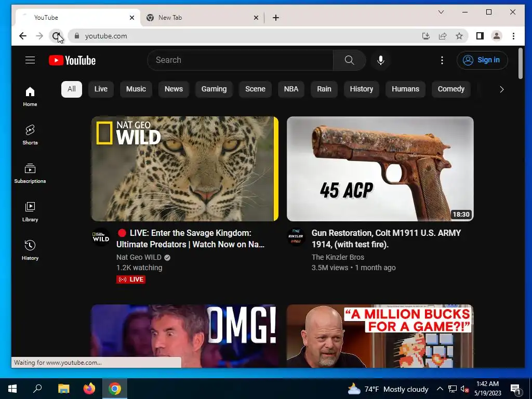Open Firefox from taskbar
Image resolution: width=532 pixels, height=399 pixels.
(x=89, y=389)
